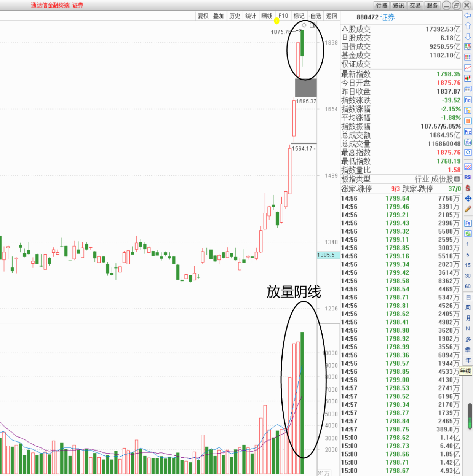Open the quote list report icon

click(x=468, y=47)
